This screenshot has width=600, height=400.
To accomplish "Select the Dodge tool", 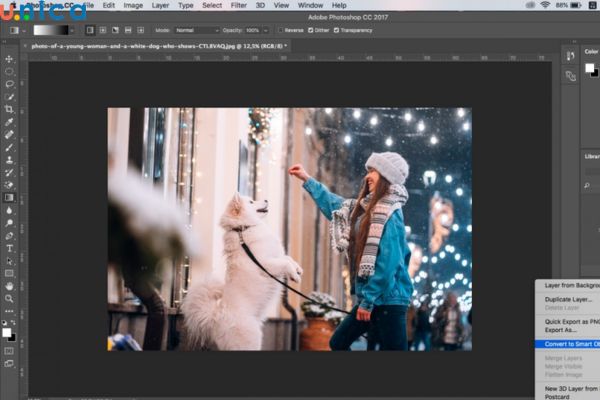I will click(x=9, y=223).
